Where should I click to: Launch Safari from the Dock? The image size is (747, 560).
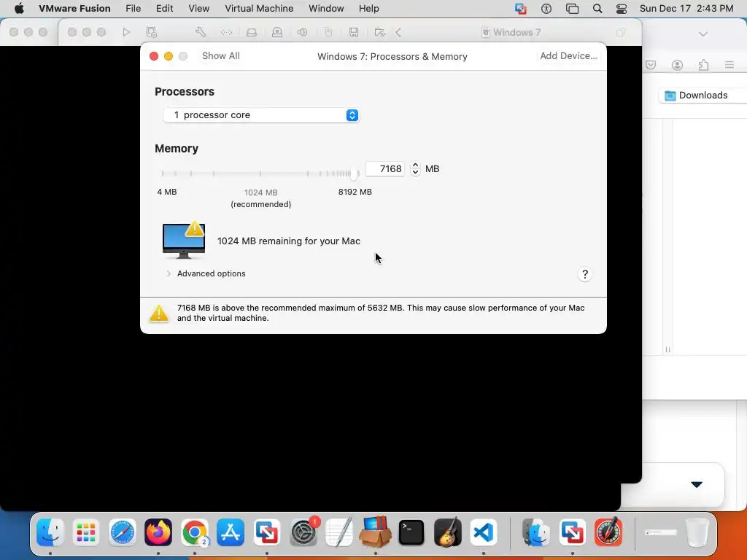(123, 532)
